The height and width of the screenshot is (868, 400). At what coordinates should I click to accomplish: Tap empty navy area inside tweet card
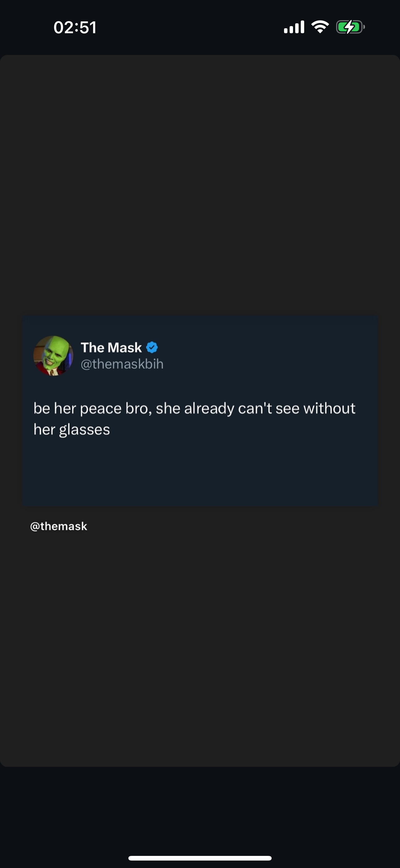click(x=200, y=472)
